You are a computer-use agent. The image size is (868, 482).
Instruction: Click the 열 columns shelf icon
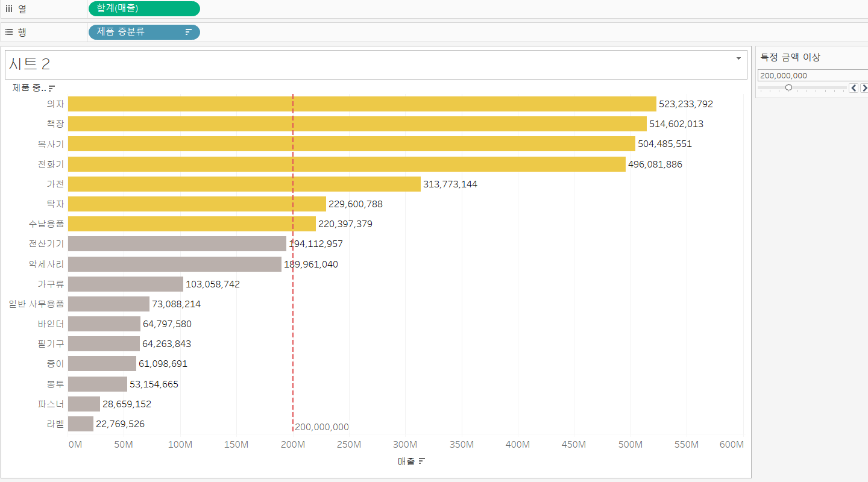click(9, 8)
